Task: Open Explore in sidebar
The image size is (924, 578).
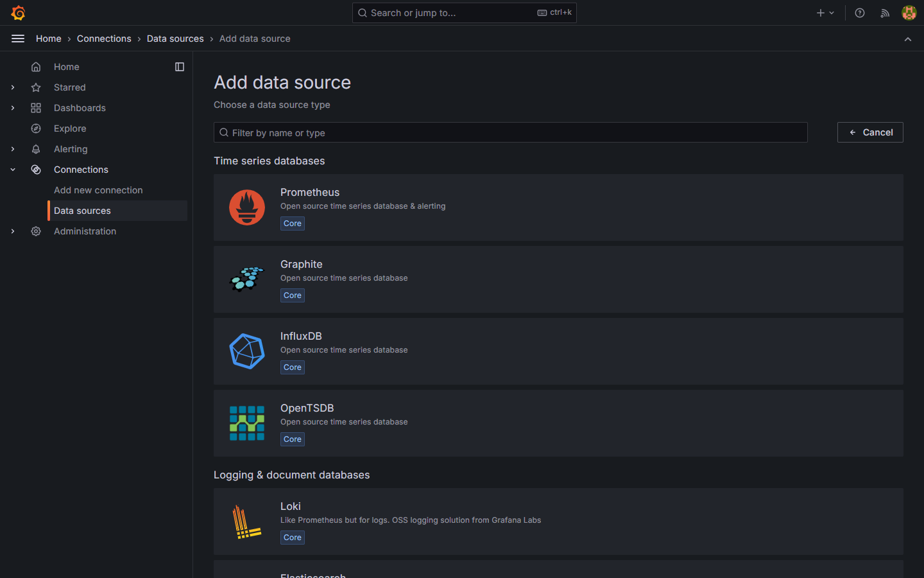Action: pos(70,128)
